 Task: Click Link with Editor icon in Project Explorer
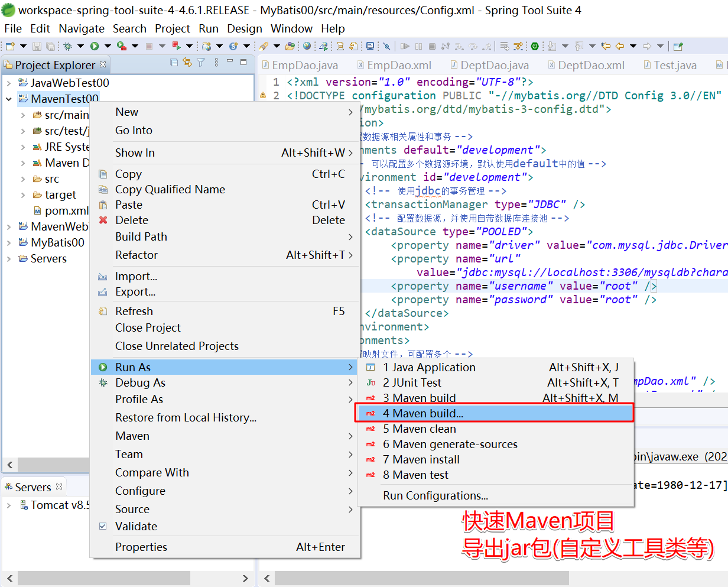click(x=187, y=62)
